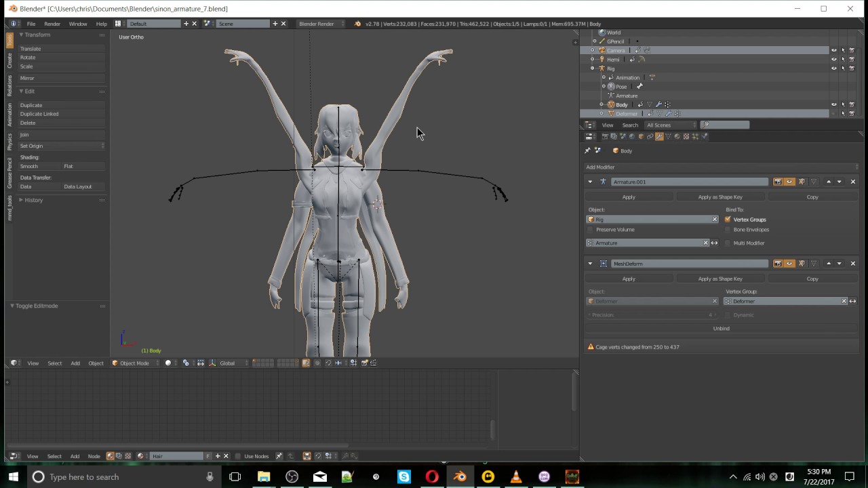The height and width of the screenshot is (488, 868).
Task: Toggle Body mesh visibility eye in outliner
Action: (834, 104)
